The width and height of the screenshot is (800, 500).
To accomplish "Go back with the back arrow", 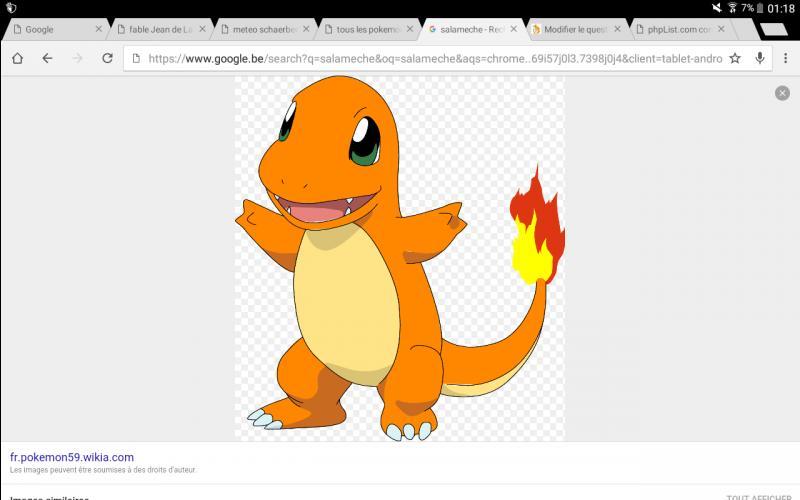I will tap(47, 58).
